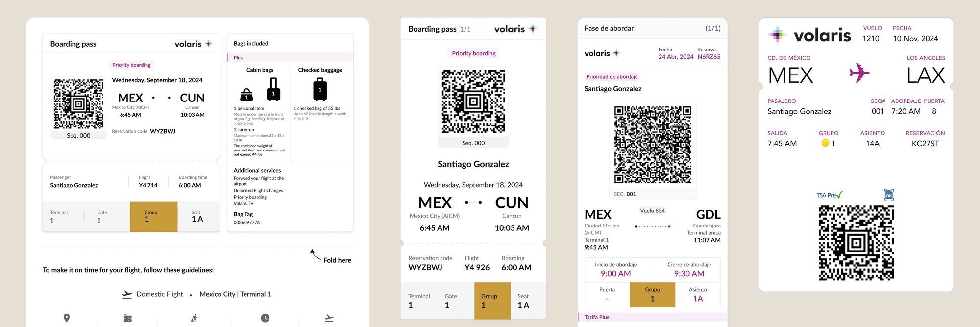This screenshot has width=980, height=327.
Task: Click the GDL airport code
Action: click(x=708, y=215)
